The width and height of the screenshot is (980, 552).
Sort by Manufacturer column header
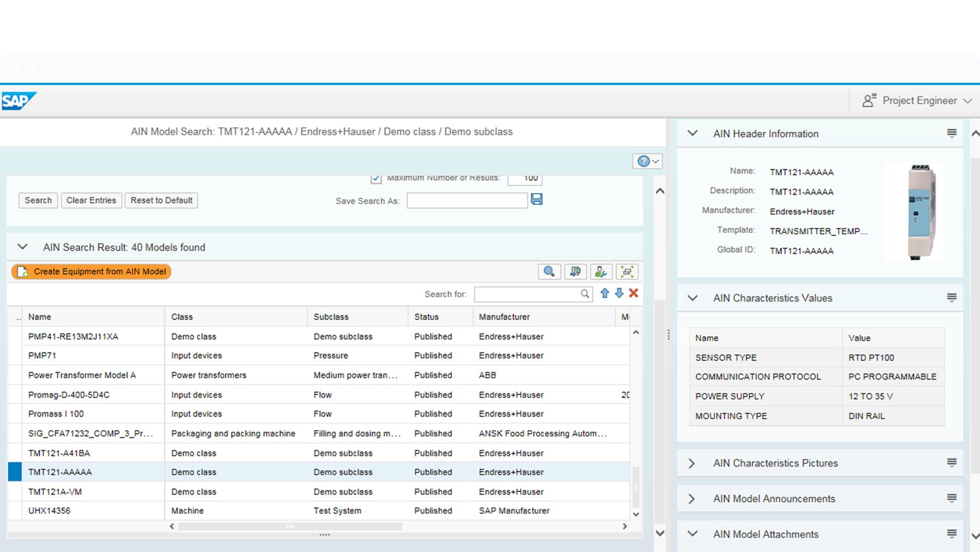click(504, 317)
